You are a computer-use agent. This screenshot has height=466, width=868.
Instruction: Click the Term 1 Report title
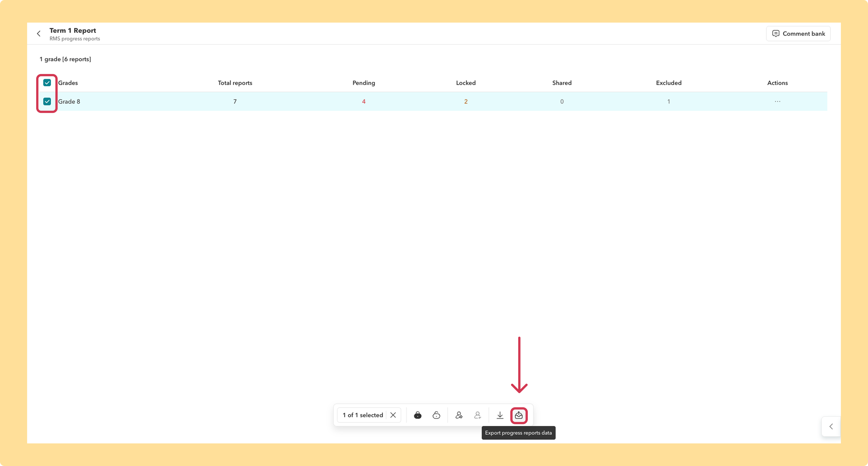(73, 30)
